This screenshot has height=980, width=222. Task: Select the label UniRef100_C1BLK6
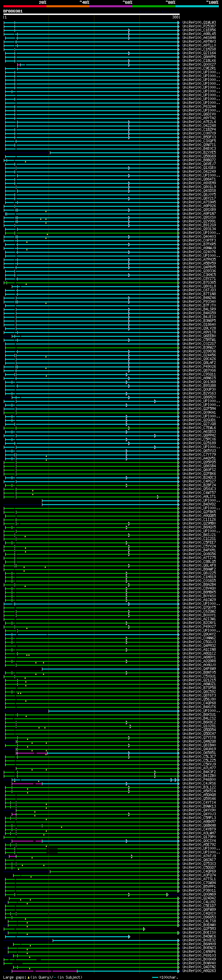(x=199, y=60)
